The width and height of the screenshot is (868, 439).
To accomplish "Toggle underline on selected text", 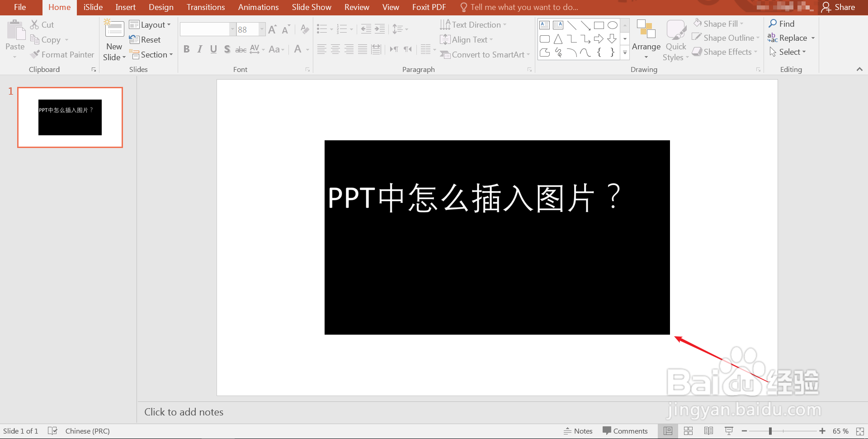I will coord(213,49).
